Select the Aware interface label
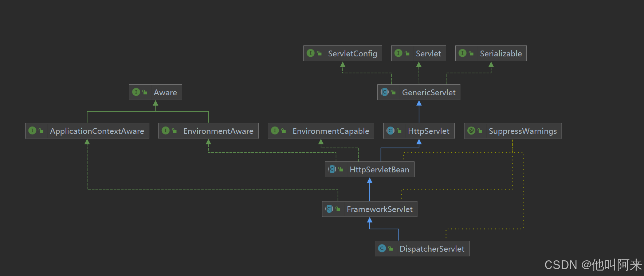The width and height of the screenshot is (644, 276). pos(165,92)
